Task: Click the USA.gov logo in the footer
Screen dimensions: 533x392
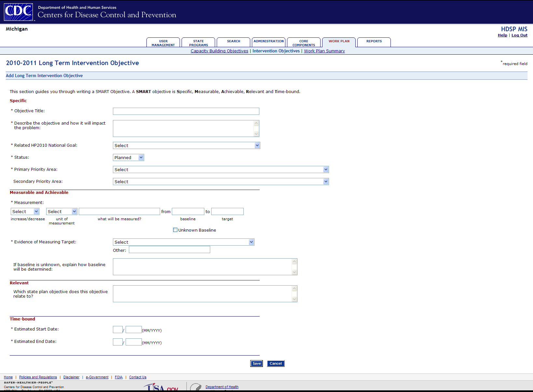Action: coord(161,387)
